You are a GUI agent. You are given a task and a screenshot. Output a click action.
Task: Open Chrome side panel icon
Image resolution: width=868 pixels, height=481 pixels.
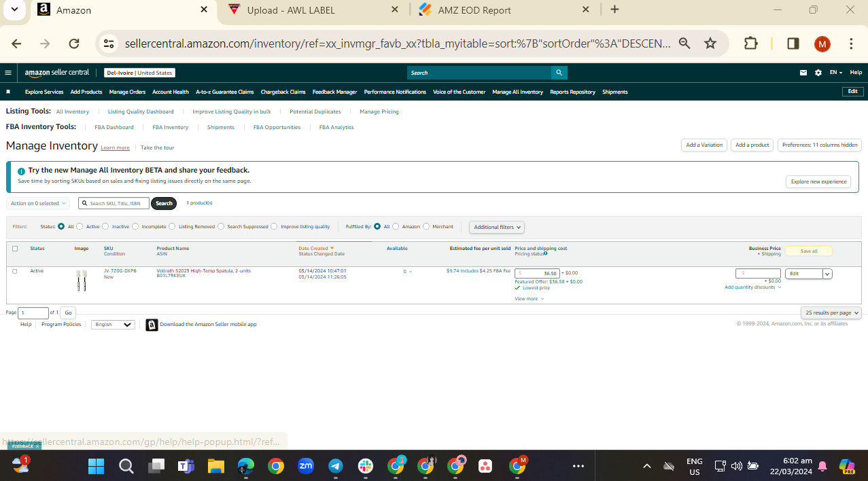pyautogui.click(x=793, y=43)
